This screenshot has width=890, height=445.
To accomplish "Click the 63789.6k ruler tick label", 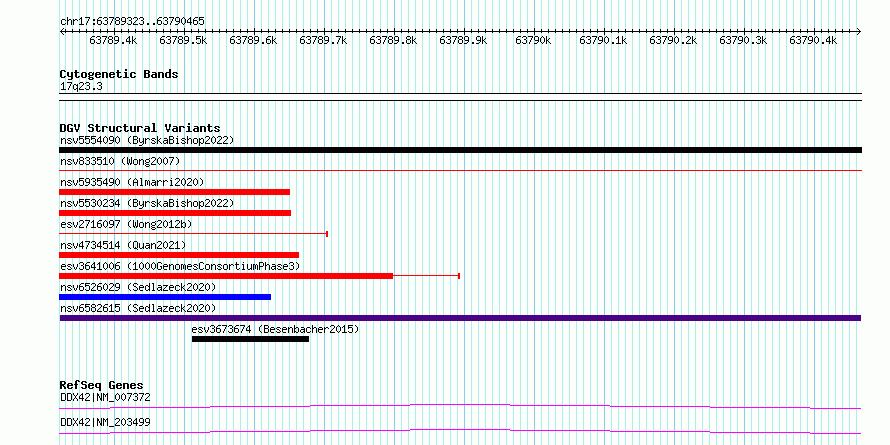I will 254,41.
